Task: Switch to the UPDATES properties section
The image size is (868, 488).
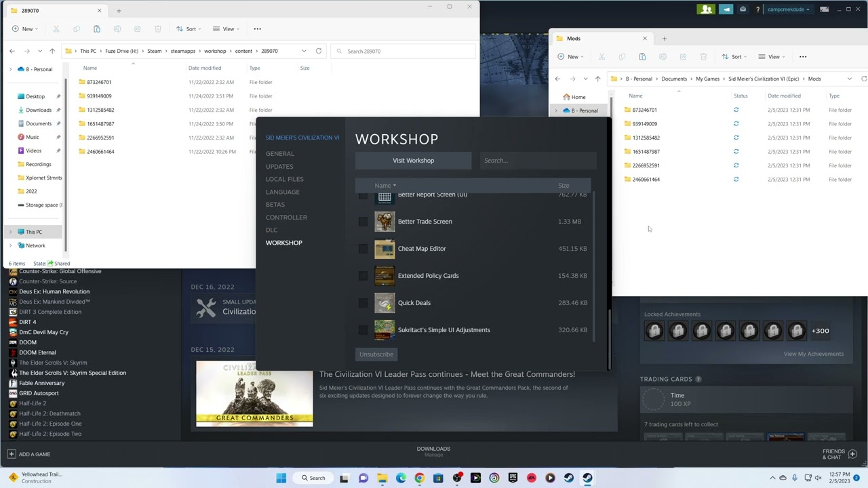Action: (x=279, y=167)
